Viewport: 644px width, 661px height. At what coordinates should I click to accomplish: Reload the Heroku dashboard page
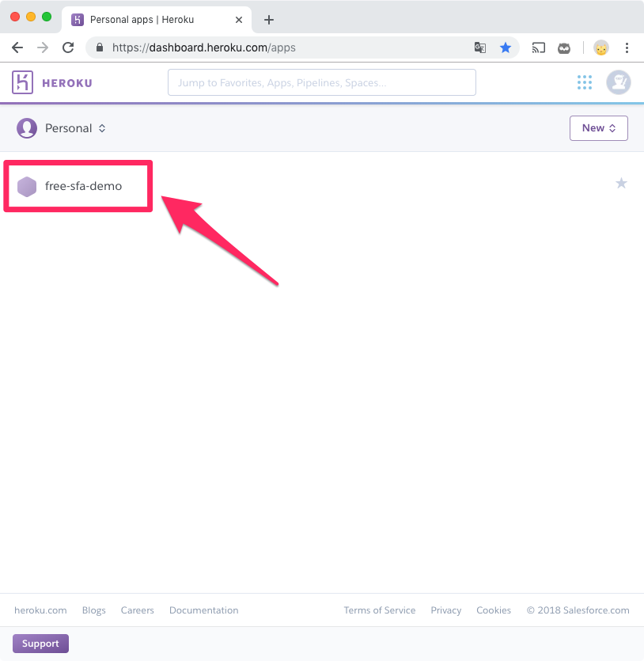pyautogui.click(x=68, y=47)
